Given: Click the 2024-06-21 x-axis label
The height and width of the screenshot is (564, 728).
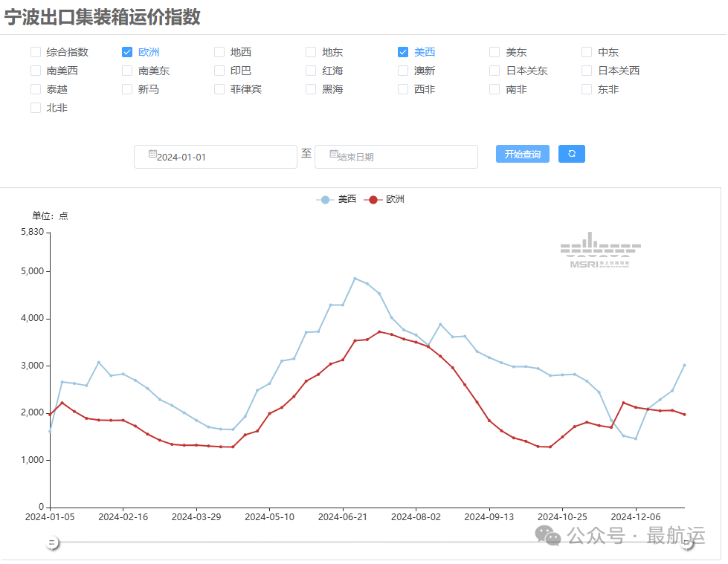Looking at the screenshot, I should pos(343,517).
